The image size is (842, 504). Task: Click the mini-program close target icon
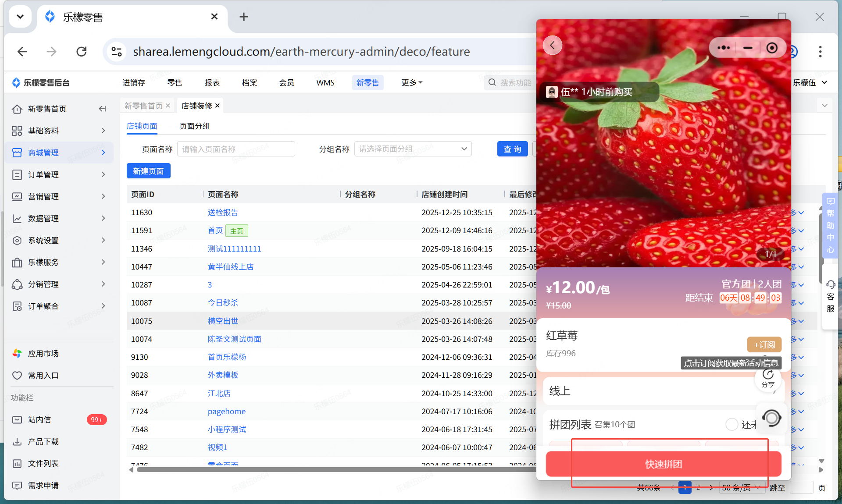click(772, 48)
